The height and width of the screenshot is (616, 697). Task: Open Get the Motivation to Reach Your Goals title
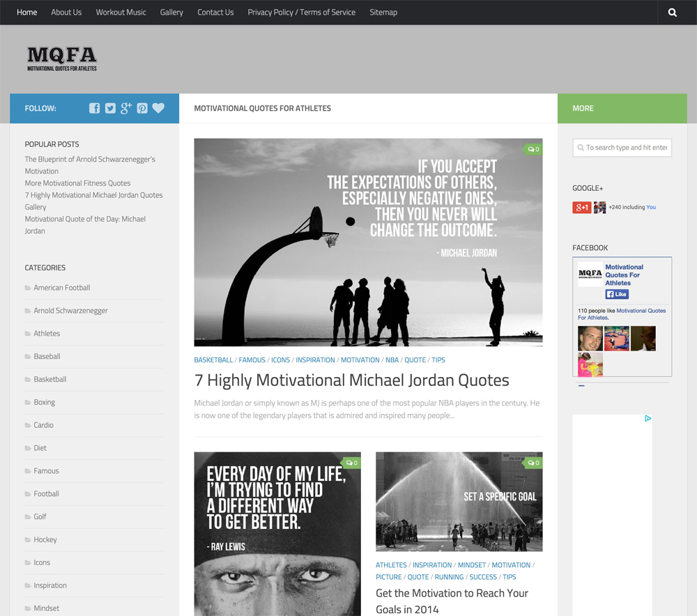pyautogui.click(x=452, y=601)
